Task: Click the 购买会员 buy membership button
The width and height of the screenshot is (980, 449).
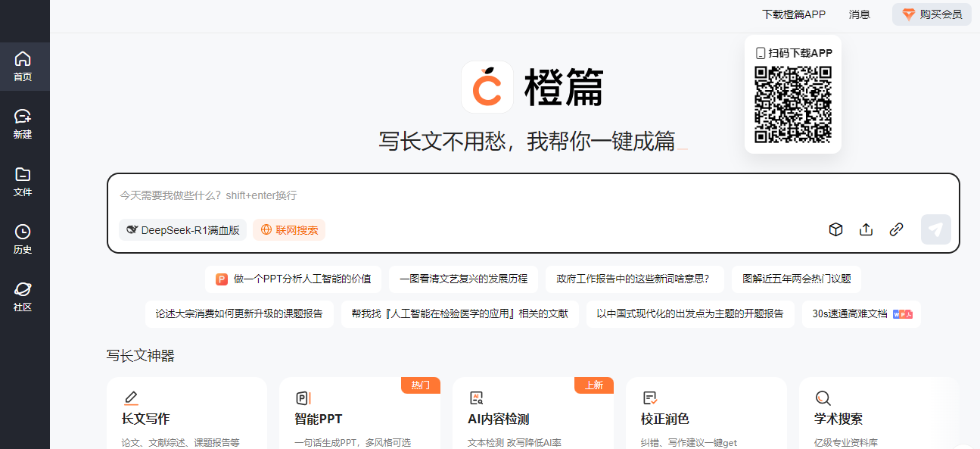Action: pos(932,14)
